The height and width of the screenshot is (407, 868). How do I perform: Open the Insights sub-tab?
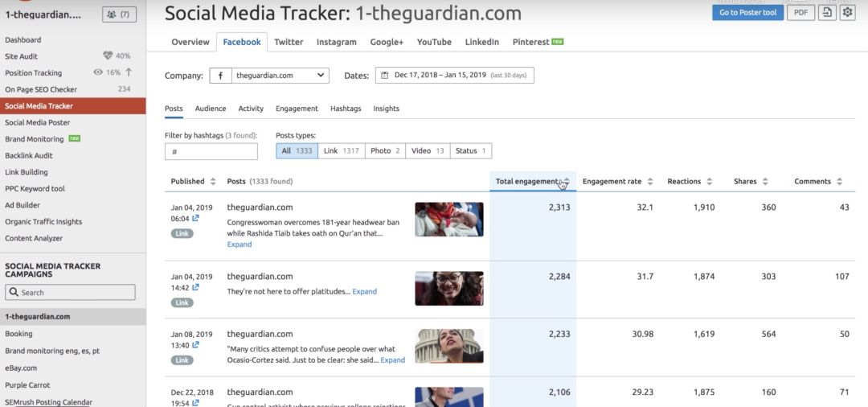pyautogui.click(x=386, y=109)
